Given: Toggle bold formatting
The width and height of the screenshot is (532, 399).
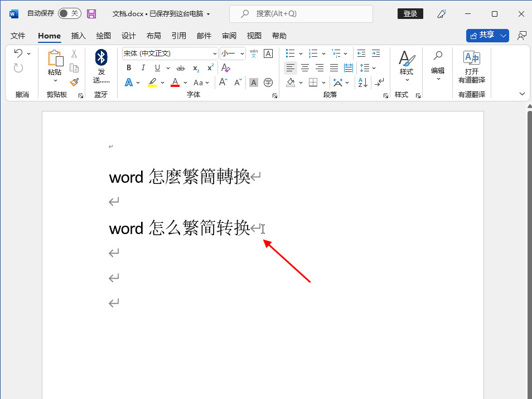Looking at the screenshot, I should click(x=129, y=68).
